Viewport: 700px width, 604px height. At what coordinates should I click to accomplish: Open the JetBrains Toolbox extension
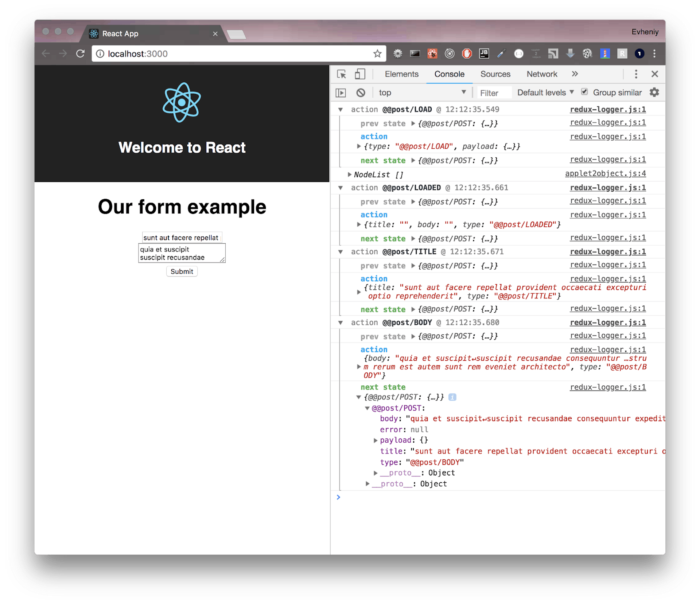pos(484,54)
